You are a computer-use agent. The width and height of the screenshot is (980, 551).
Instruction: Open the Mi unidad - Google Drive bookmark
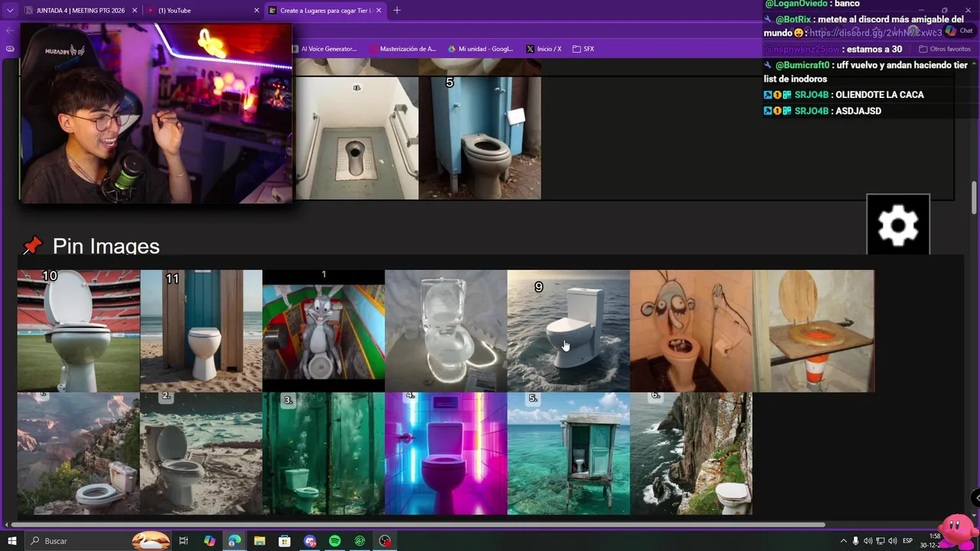(481, 49)
